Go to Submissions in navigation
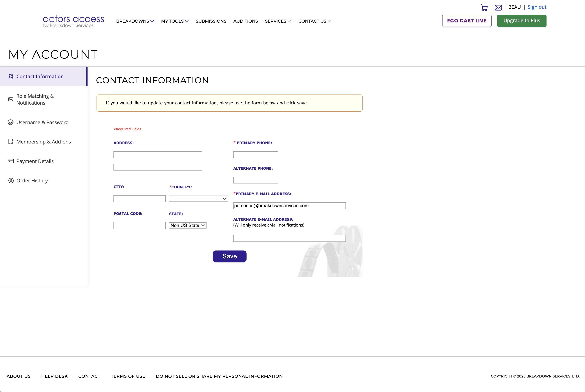 [211, 21]
